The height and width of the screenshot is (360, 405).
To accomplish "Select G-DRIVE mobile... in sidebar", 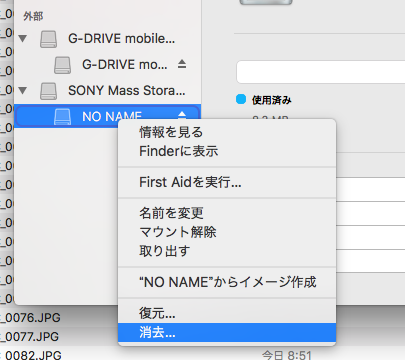I will coord(121,39).
